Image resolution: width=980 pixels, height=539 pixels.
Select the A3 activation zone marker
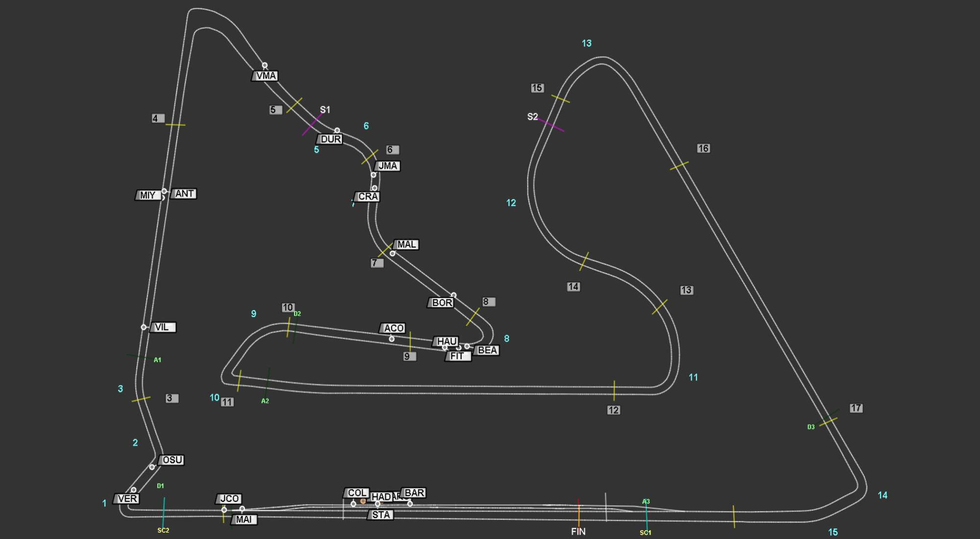pyautogui.click(x=646, y=502)
